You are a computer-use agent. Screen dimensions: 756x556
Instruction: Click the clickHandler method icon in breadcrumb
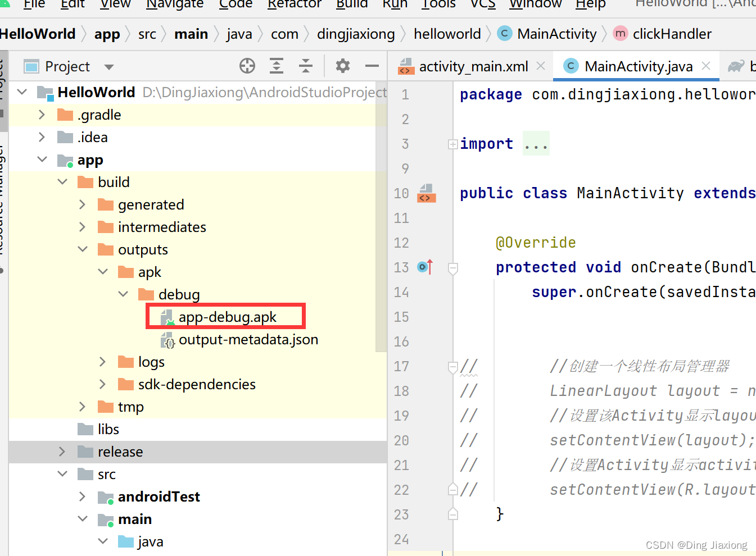click(x=621, y=34)
